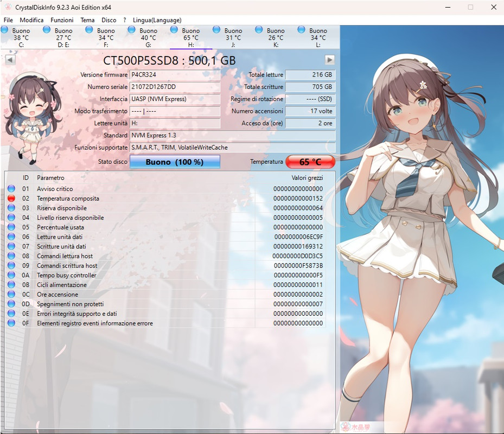Select the Tempo busy controller row text
504x434 pixels.
(x=67, y=275)
